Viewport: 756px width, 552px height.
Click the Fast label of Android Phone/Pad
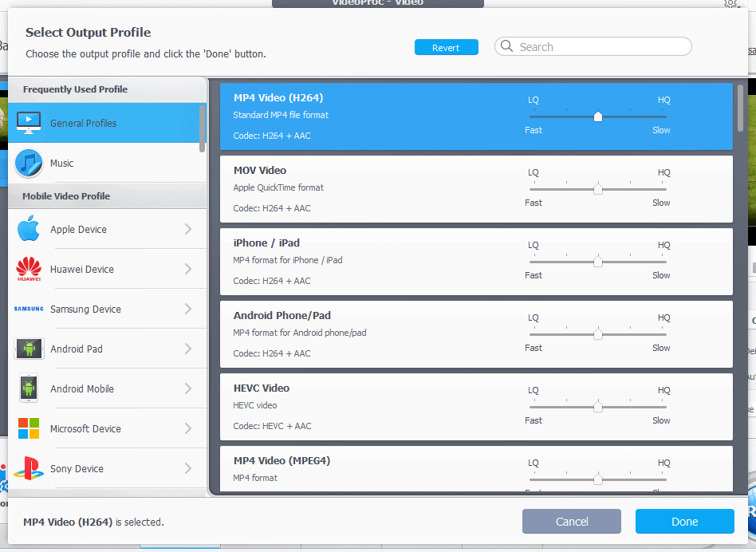[534, 348]
